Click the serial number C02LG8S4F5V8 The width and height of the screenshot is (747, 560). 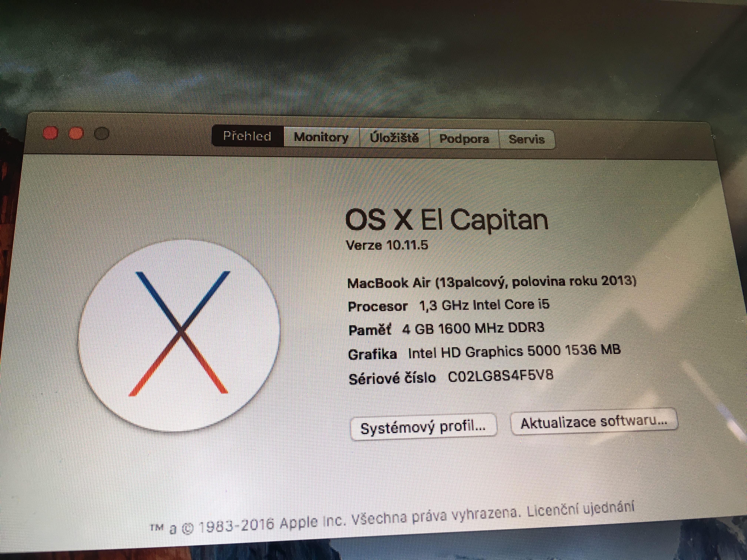point(500,376)
